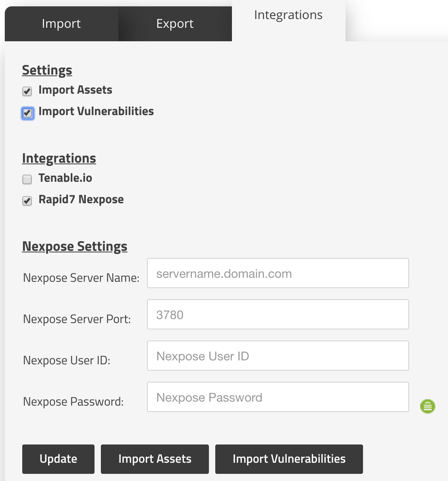The width and height of the screenshot is (448, 481).
Task: Click the 'Nexpose Server Port:' label
Action: (77, 319)
